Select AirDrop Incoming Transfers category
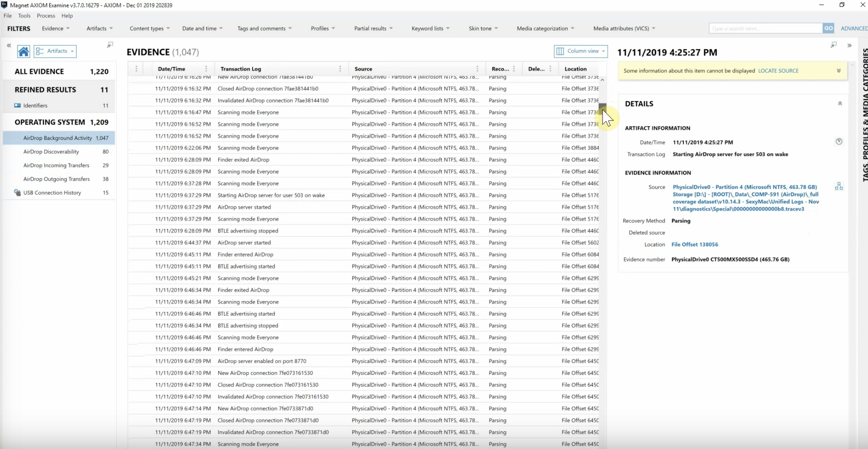 [x=59, y=165]
